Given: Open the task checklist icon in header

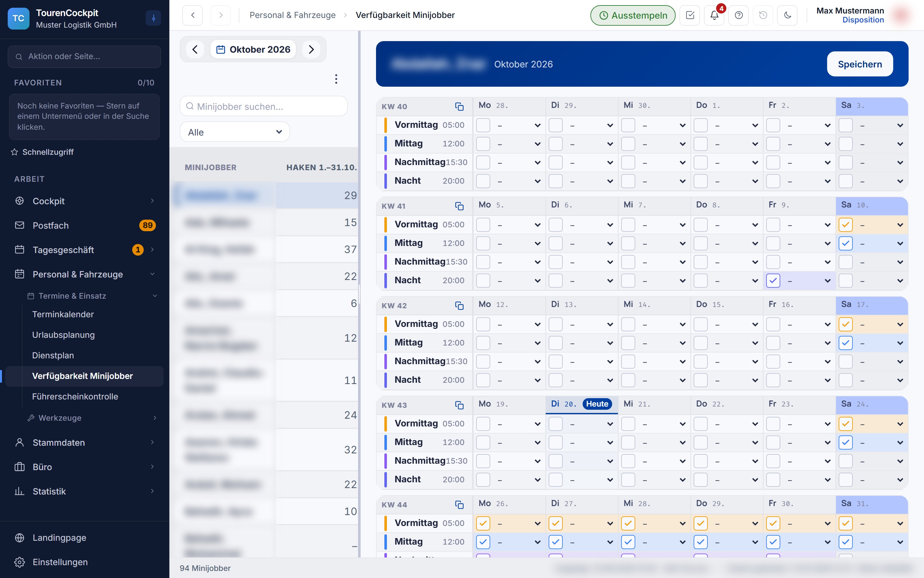Looking at the screenshot, I should tap(689, 15).
